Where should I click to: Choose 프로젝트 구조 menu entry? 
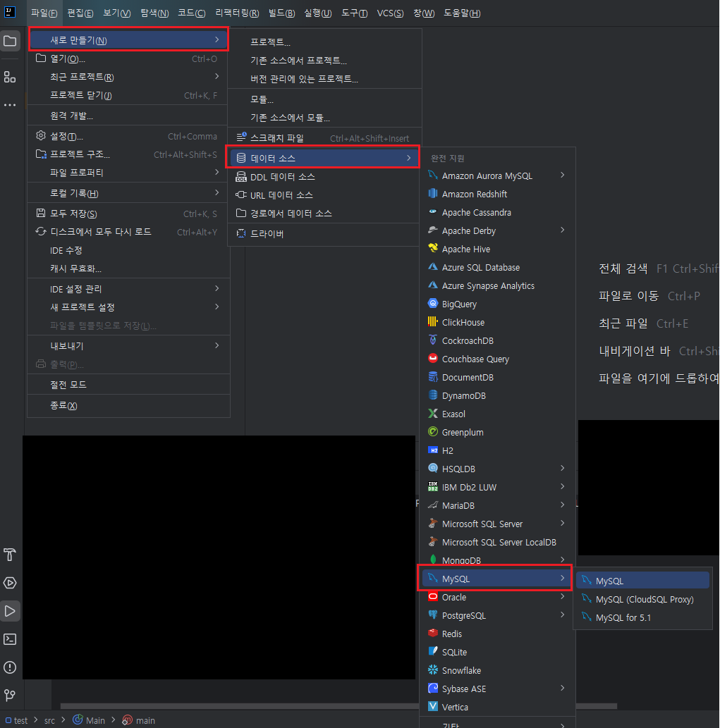coord(128,154)
